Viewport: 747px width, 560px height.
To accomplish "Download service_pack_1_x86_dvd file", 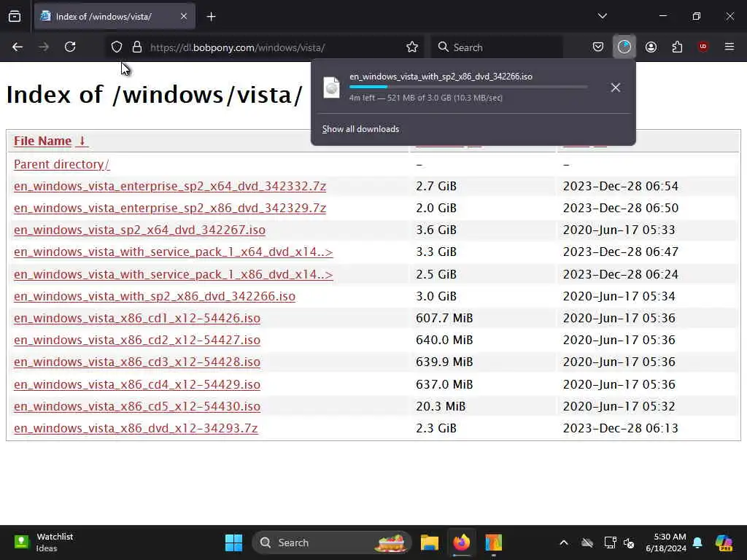I will pos(174,274).
